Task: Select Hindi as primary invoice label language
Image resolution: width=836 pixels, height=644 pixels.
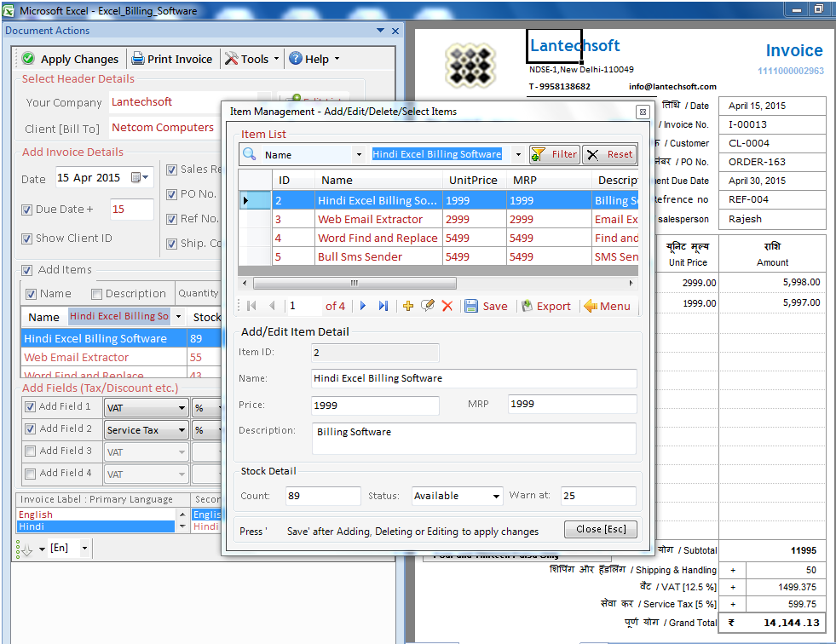Action: point(96,526)
